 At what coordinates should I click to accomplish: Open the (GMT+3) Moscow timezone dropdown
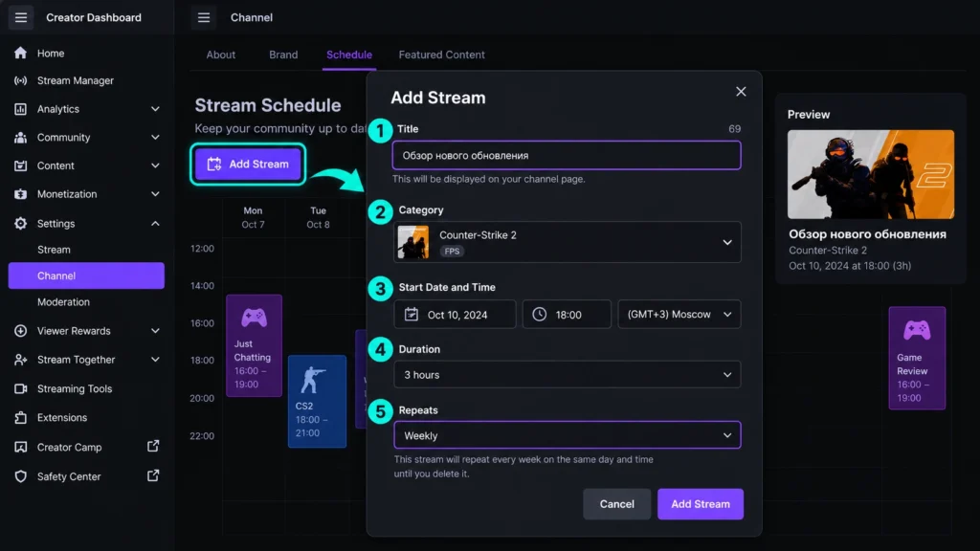point(679,314)
